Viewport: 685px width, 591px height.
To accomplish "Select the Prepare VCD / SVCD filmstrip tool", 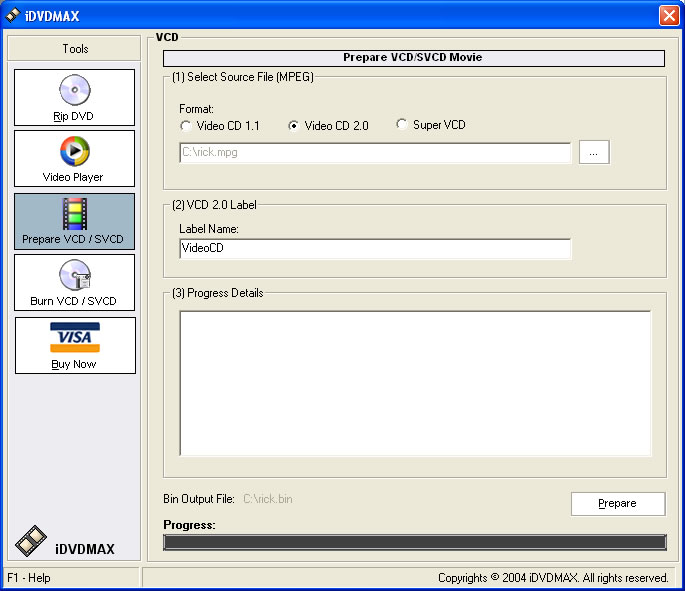I will (74, 221).
